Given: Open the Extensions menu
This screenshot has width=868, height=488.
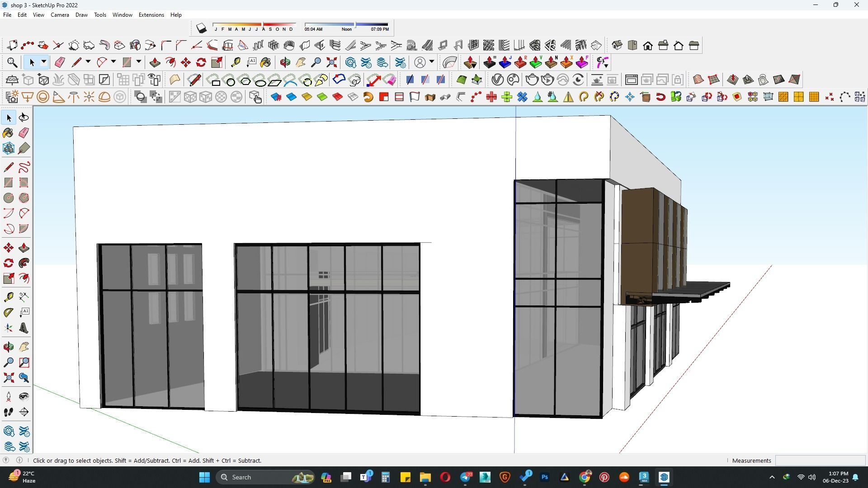Looking at the screenshot, I should 151,15.
